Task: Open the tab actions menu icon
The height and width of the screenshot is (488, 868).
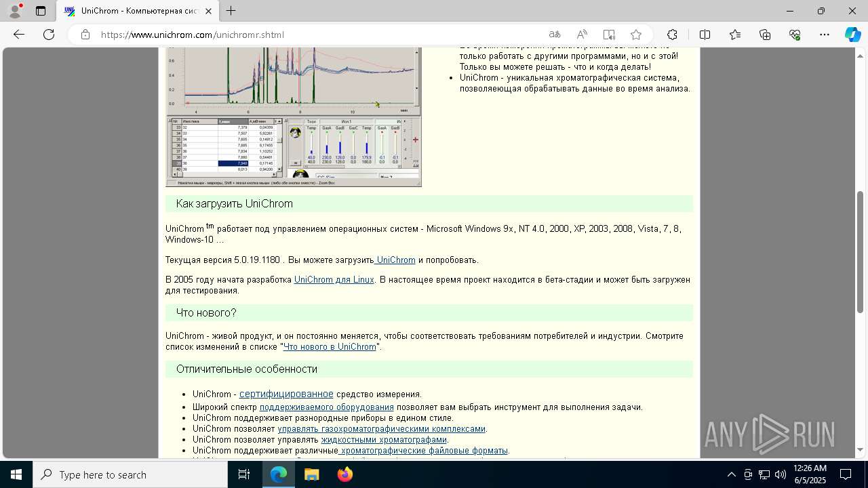Action: (x=41, y=11)
